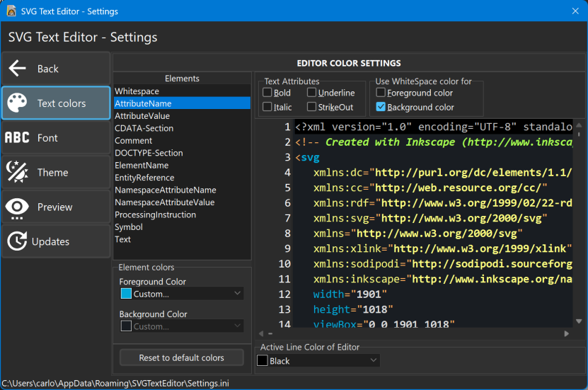Select AttributeName in Elements list
Viewport: 588px width, 390px height.
point(183,103)
